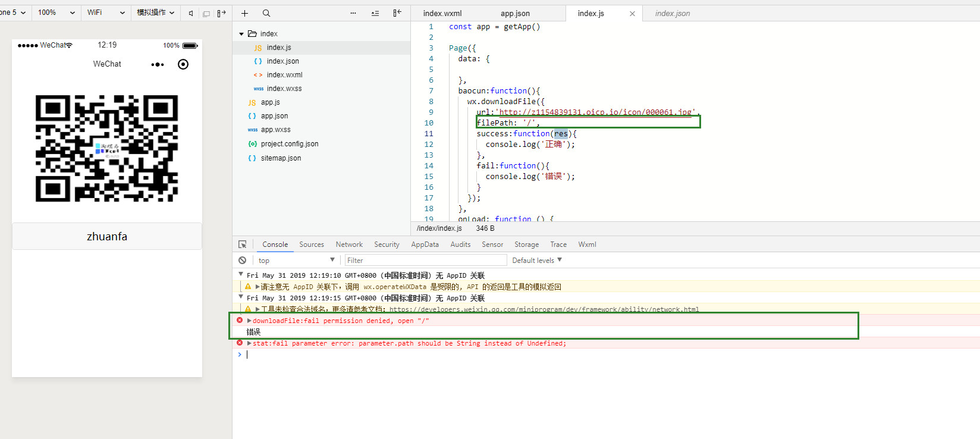The width and height of the screenshot is (980, 439).
Task: Click the download URL string in code
Action: [x=596, y=112]
